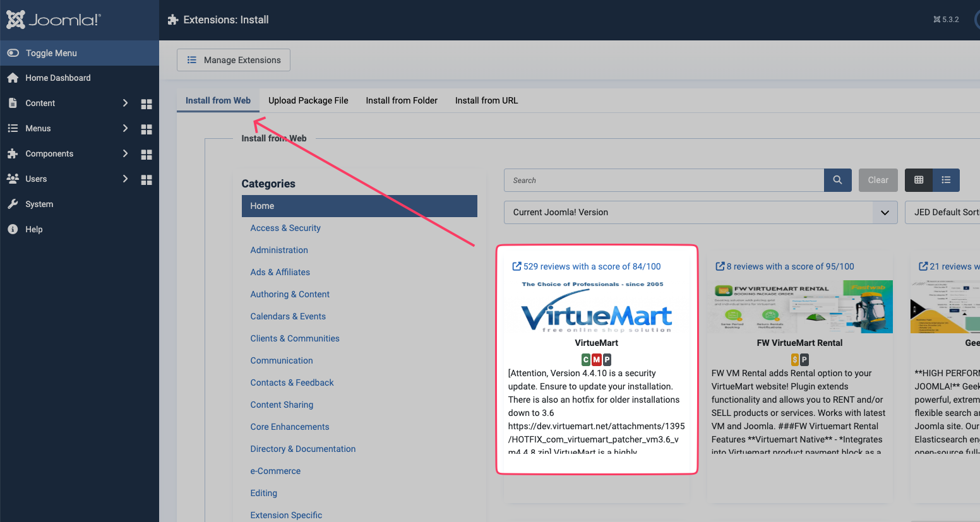Image resolution: width=980 pixels, height=522 pixels.
Task: Open the Components dashboard grid icon
Action: click(x=146, y=155)
